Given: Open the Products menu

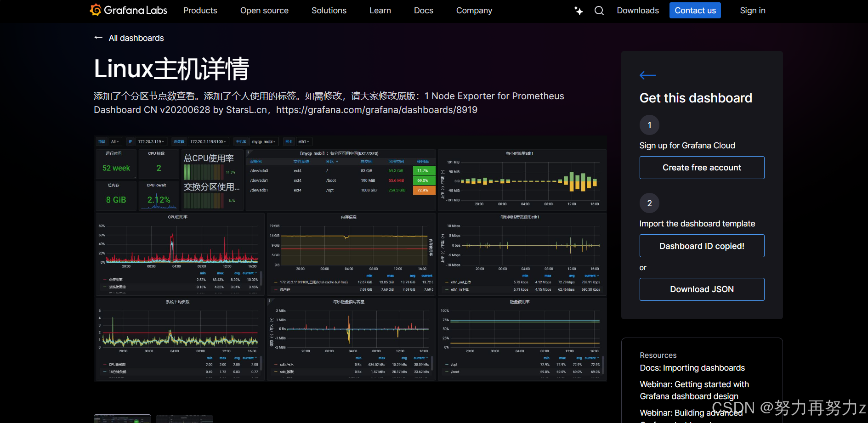Looking at the screenshot, I should (x=200, y=11).
